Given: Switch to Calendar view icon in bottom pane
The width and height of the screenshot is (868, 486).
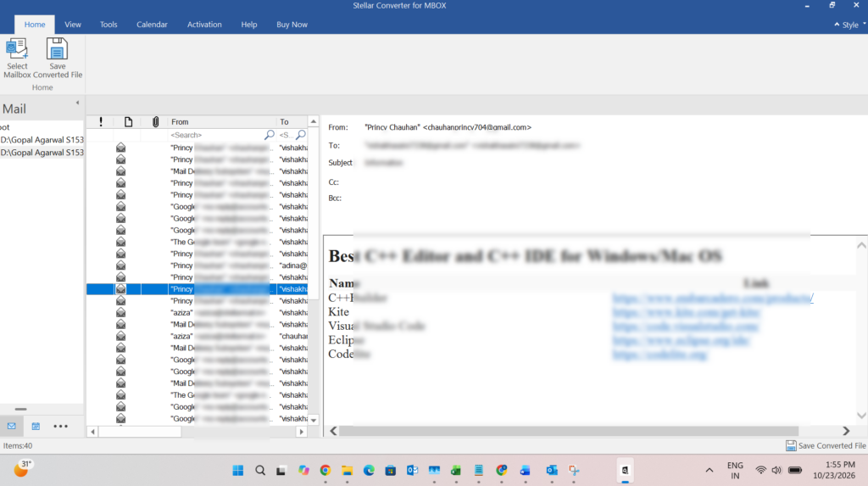Looking at the screenshot, I should (36, 426).
